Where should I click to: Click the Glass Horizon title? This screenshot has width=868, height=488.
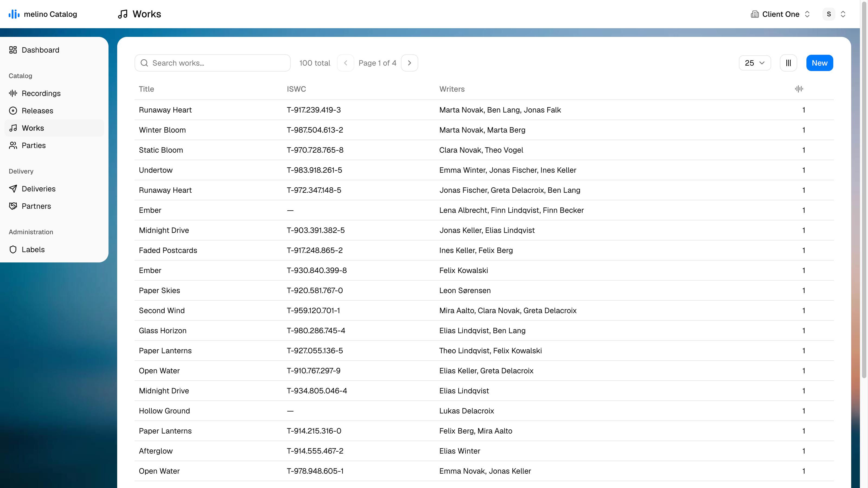tap(162, 331)
